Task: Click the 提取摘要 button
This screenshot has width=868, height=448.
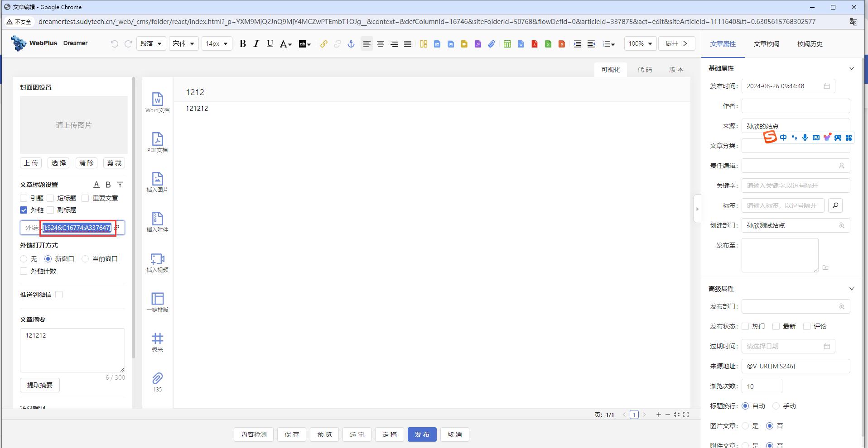Action: coord(40,385)
